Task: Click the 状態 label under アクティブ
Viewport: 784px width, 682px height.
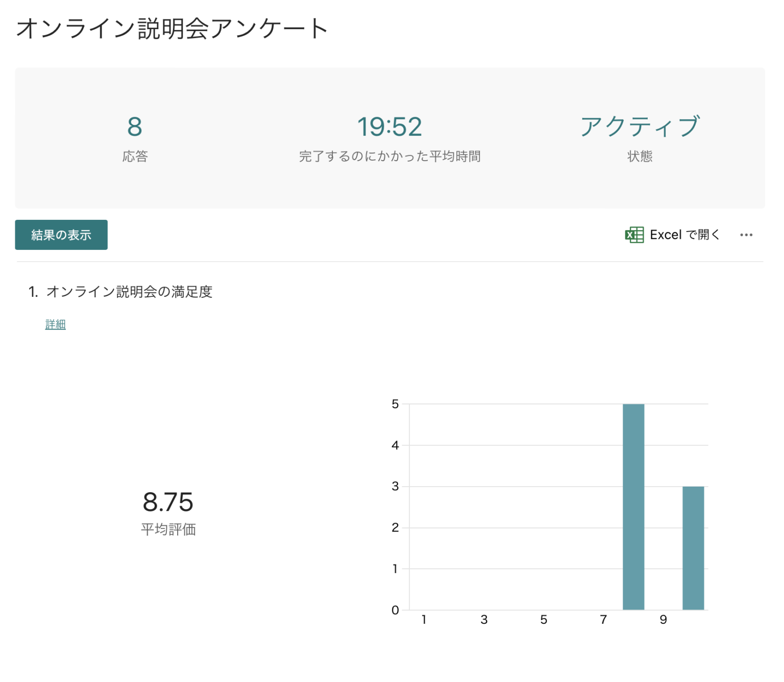Action: (640, 156)
